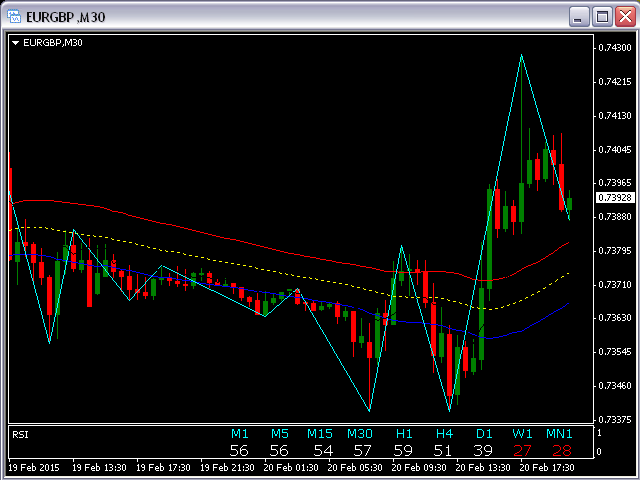Screen dimensions: 640x480
Task: Click the RSI value 51 under H4
Action: pyautogui.click(x=443, y=451)
